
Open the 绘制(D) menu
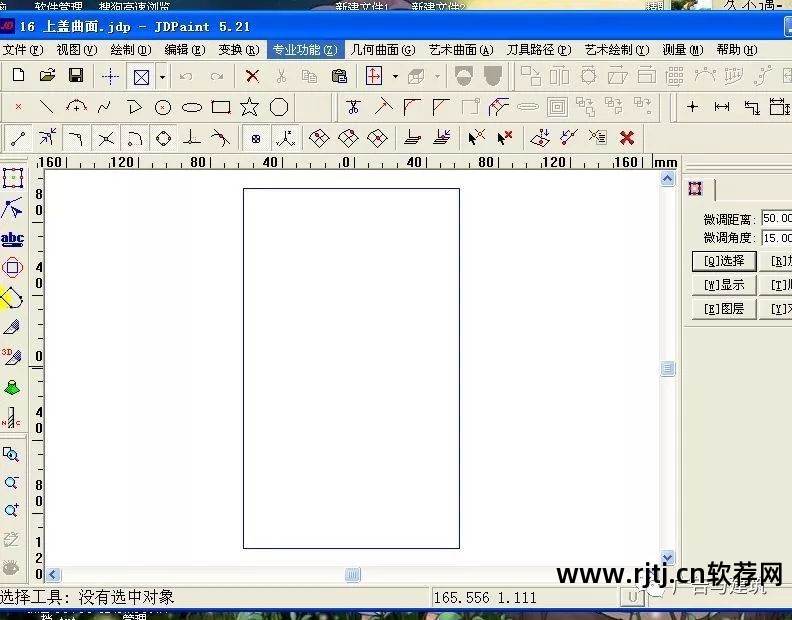[x=131, y=50]
